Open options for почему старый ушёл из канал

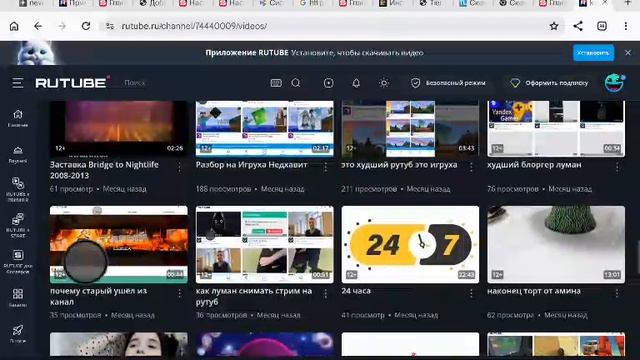click(179, 293)
